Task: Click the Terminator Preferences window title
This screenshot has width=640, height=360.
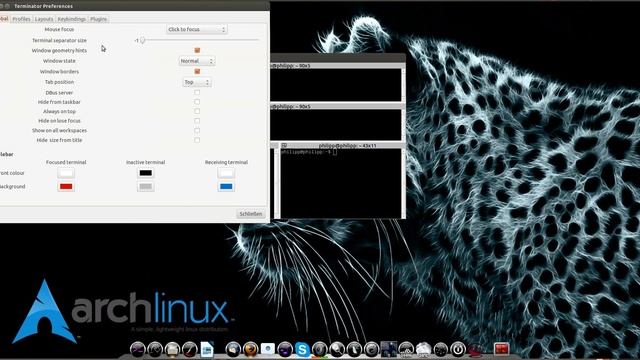Action: 44,6
